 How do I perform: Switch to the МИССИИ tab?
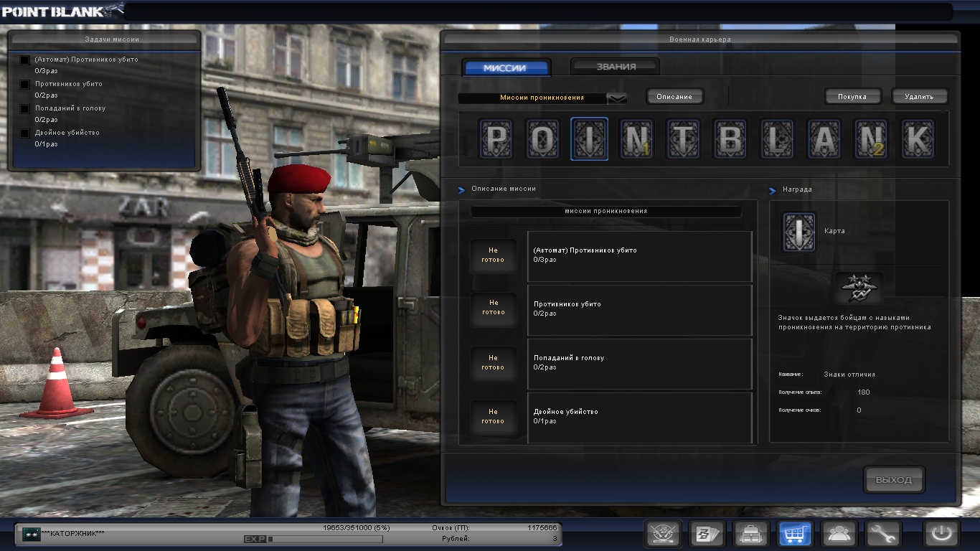click(505, 68)
